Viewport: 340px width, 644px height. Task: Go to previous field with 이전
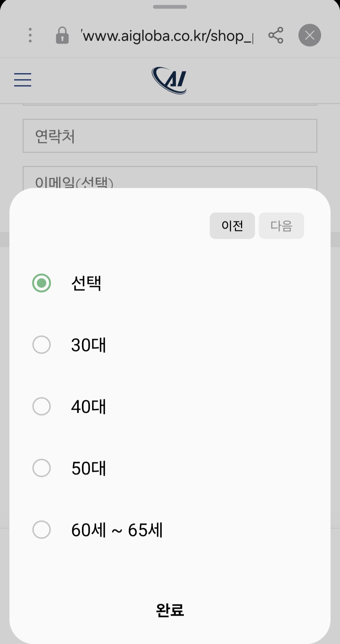point(232,226)
